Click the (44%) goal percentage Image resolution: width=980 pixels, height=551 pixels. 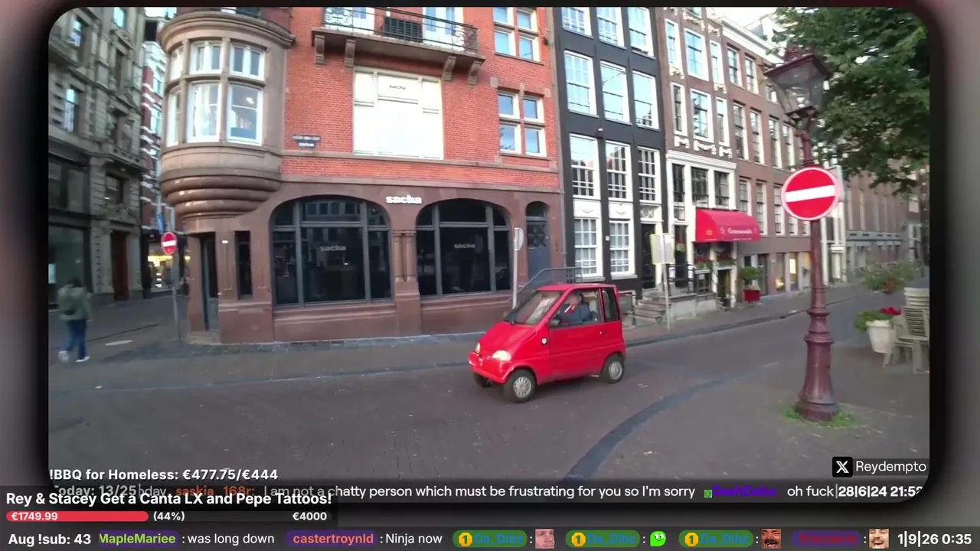point(168,517)
